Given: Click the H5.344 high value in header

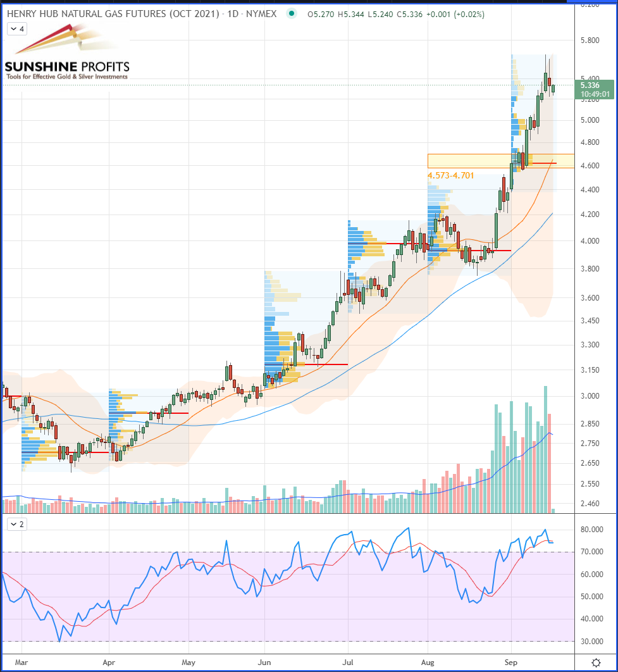Looking at the screenshot, I should click(x=351, y=15).
